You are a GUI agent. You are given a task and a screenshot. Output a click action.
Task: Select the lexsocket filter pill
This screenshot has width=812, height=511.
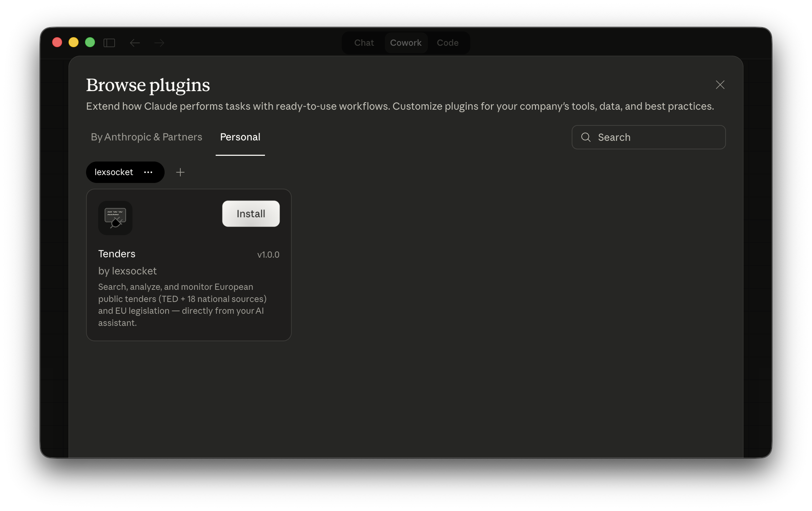tap(114, 172)
